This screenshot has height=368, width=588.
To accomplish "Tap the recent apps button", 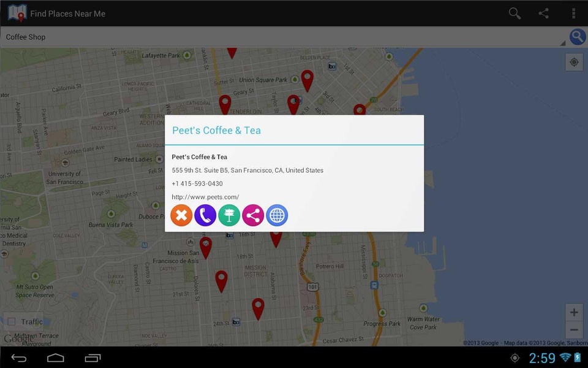I will coord(92,358).
